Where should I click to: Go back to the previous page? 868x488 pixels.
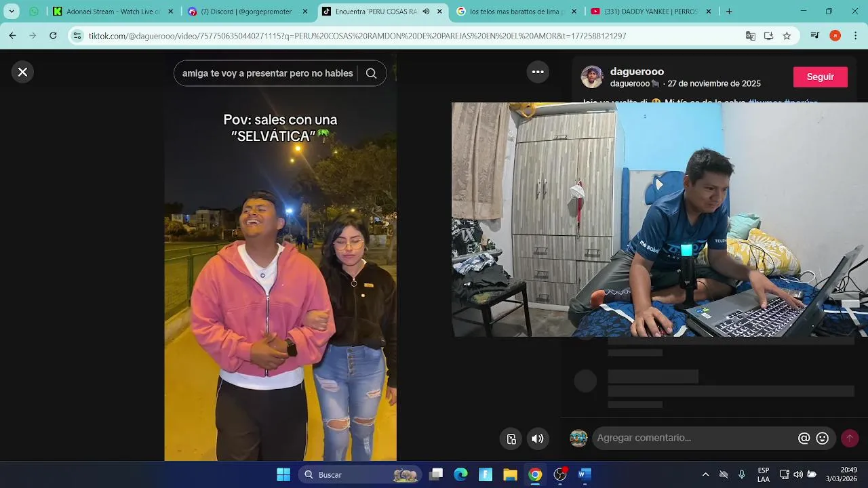(12, 36)
